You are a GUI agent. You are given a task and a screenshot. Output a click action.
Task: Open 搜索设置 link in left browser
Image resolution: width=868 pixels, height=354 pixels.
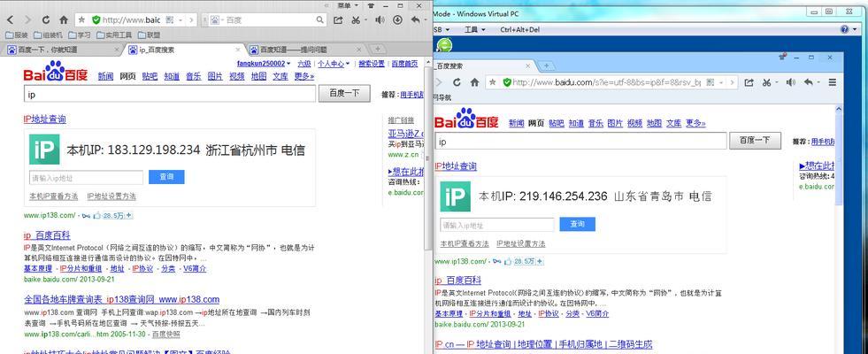(372, 64)
